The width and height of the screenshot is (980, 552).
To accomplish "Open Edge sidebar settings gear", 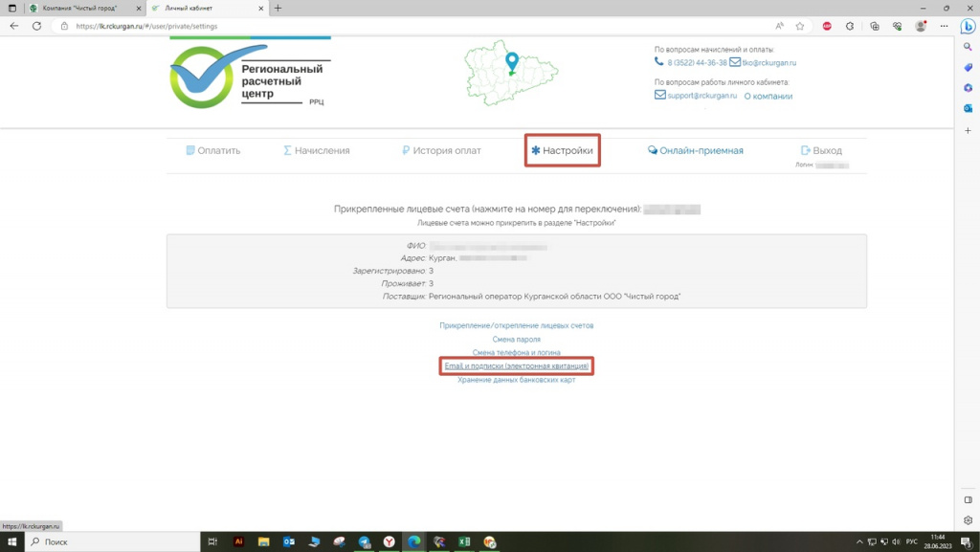I will 968,520.
